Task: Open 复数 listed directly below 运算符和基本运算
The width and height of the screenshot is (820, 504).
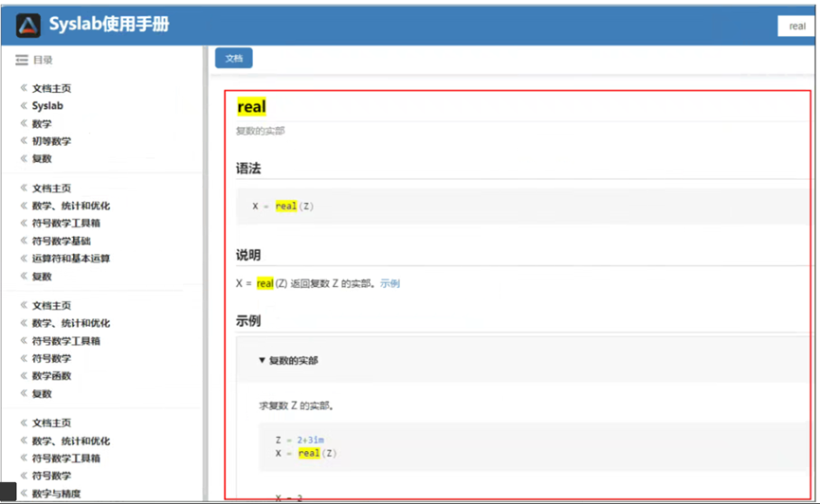Action: (42, 277)
